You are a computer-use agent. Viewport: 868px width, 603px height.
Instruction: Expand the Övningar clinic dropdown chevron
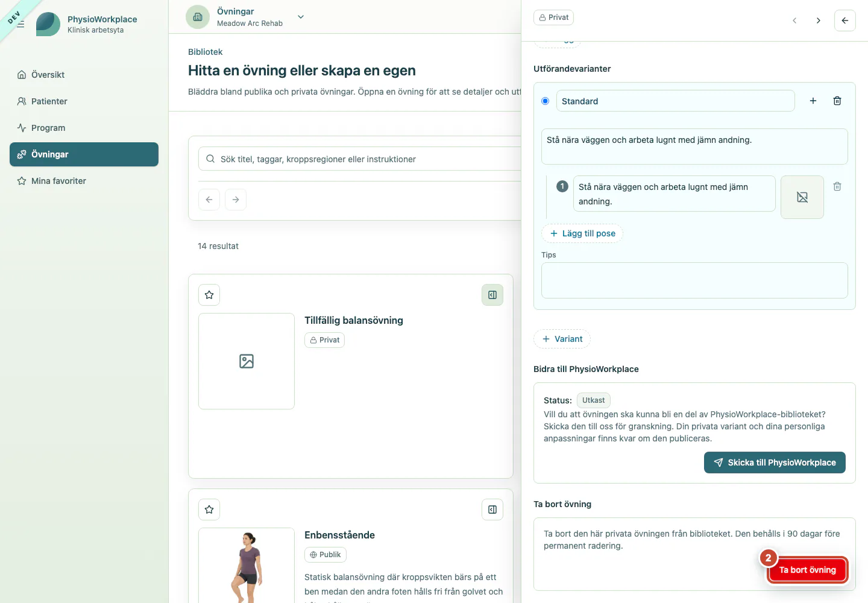click(x=301, y=17)
